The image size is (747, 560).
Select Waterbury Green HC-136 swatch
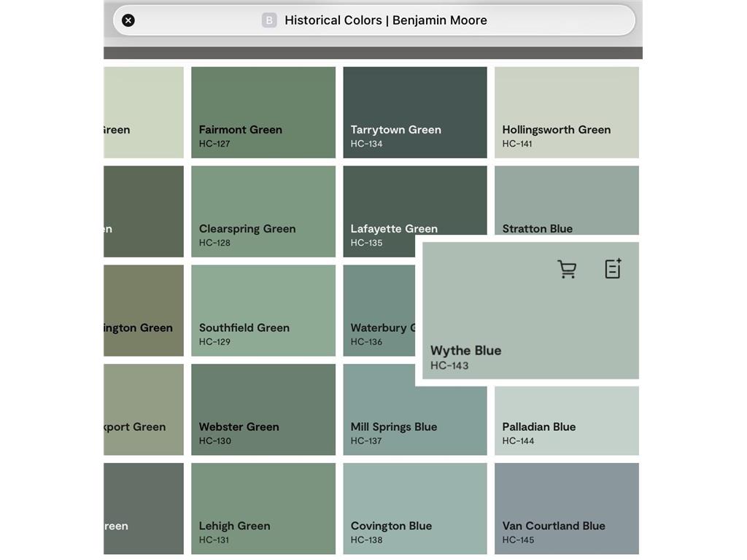pyautogui.click(x=379, y=311)
